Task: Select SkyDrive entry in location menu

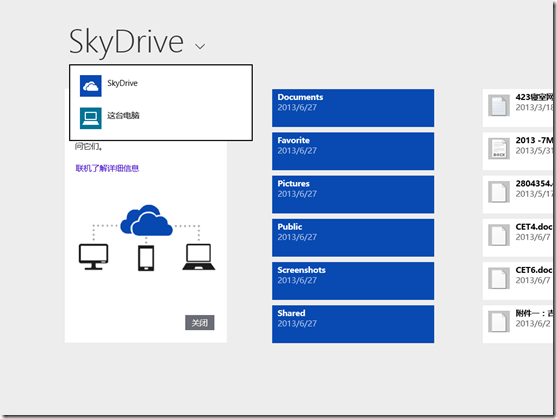Action: point(161,86)
